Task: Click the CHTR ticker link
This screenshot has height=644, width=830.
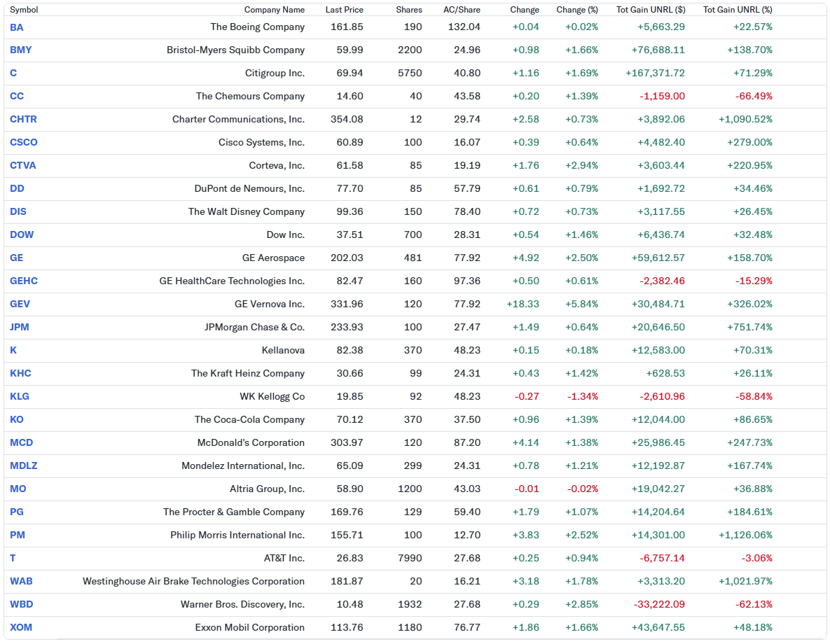Action: pos(23,119)
